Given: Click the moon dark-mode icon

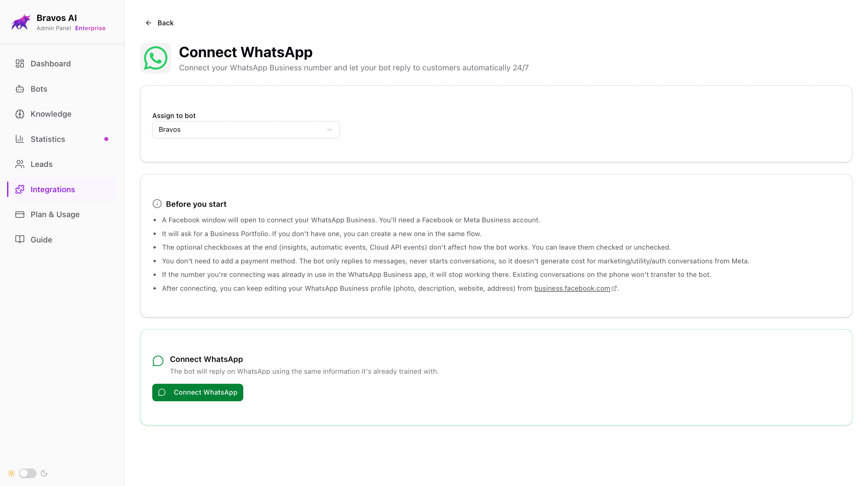Looking at the screenshot, I should tap(44, 473).
